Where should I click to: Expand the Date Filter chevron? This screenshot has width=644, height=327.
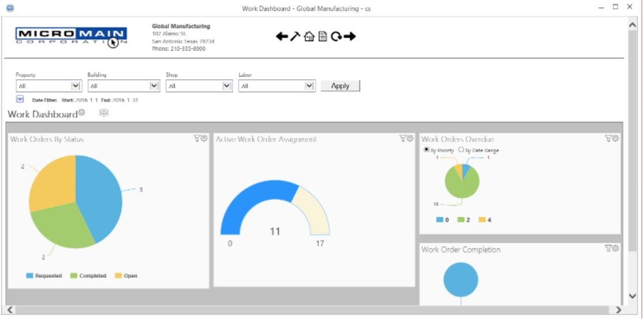pyautogui.click(x=20, y=99)
